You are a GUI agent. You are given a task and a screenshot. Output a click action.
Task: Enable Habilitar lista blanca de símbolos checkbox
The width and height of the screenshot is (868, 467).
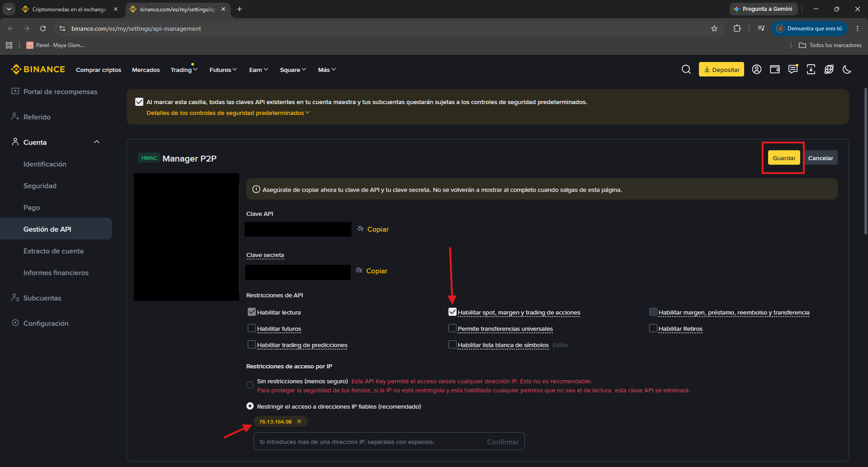tap(452, 344)
